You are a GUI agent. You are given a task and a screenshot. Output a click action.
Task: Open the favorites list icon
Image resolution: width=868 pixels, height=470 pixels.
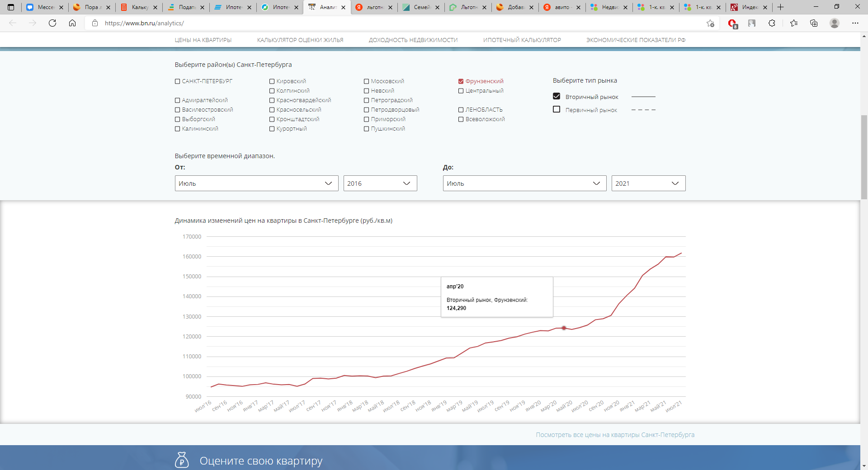(794, 23)
